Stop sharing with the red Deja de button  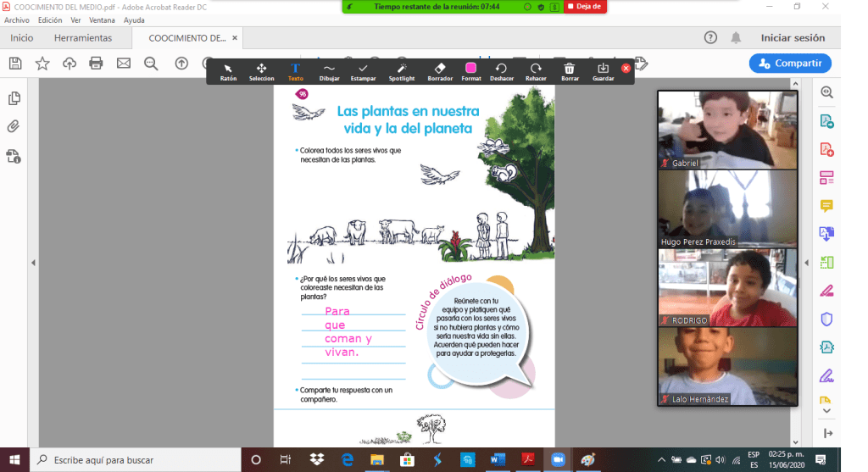click(x=584, y=7)
